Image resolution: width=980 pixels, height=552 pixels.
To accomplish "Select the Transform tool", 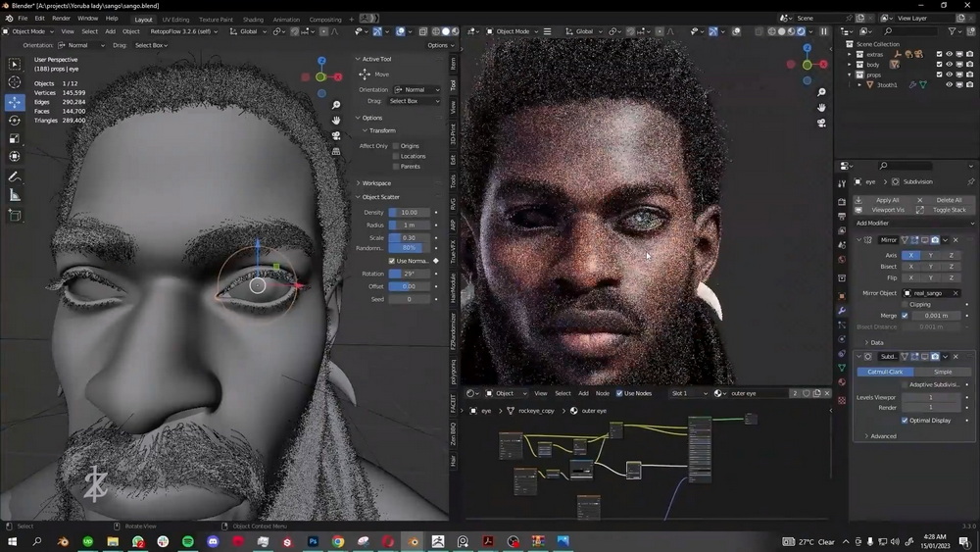I will [15, 156].
